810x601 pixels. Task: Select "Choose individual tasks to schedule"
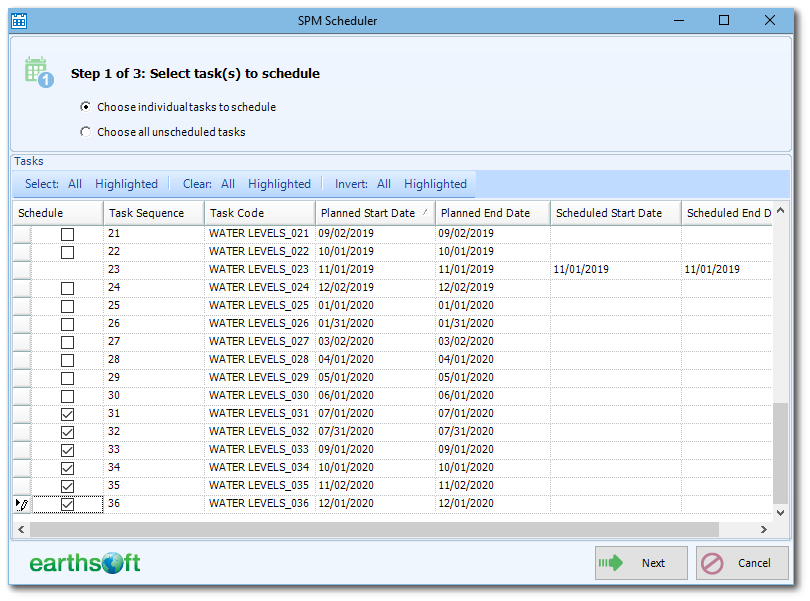88,107
